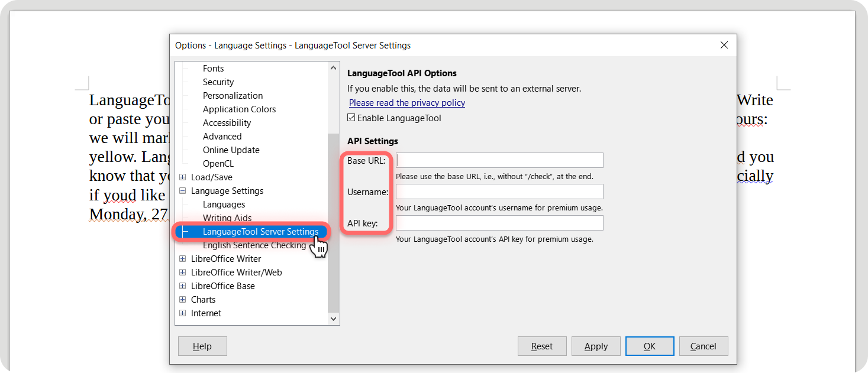This screenshot has width=868, height=373.
Task: Select the LibreOffice Writer/Web label
Action: tap(237, 273)
